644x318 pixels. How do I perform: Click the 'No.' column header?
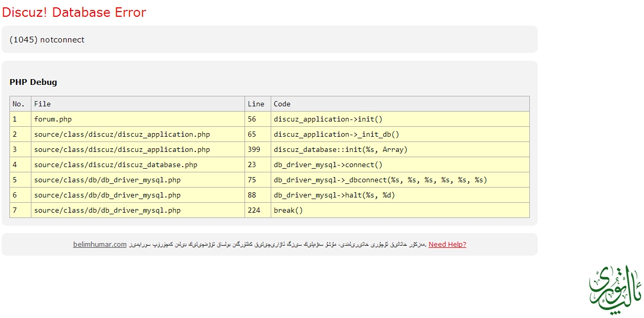[20, 104]
